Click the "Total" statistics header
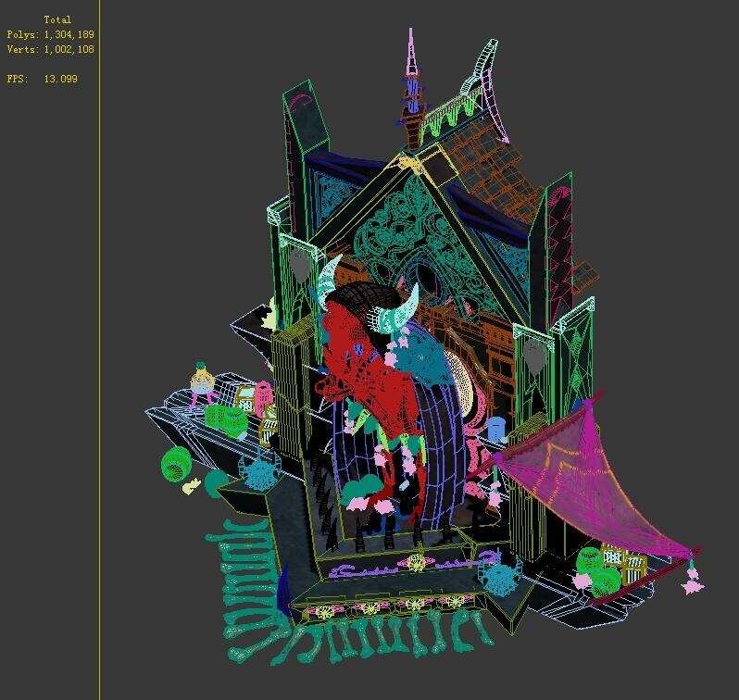 tap(57, 19)
